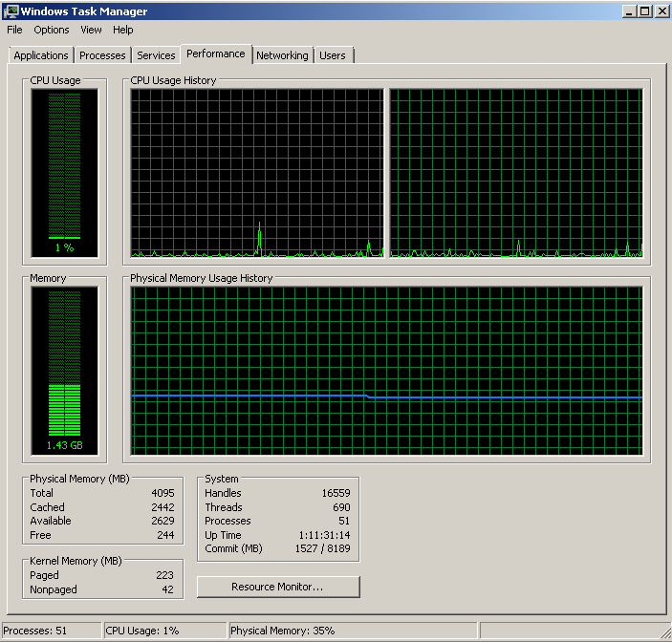Click the window resize grip in status bar
Screen dimensions: 672x642
[x=665, y=632]
